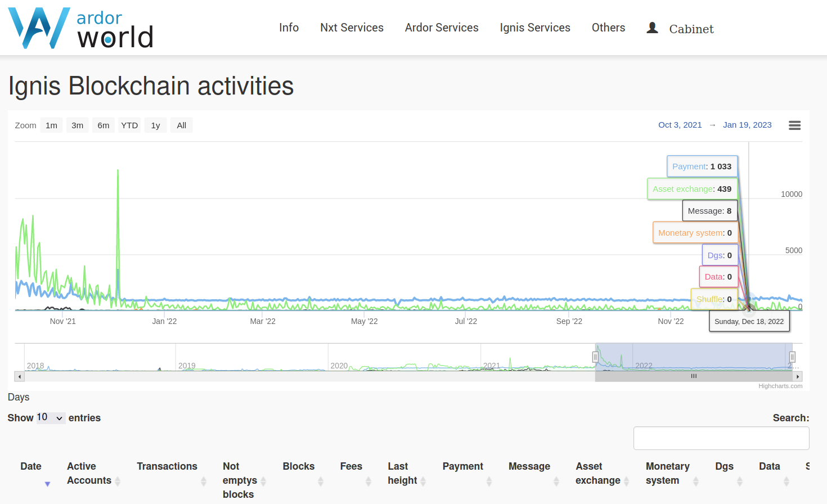Open the show entries dropdown
827x504 pixels.
coord(51,417)
